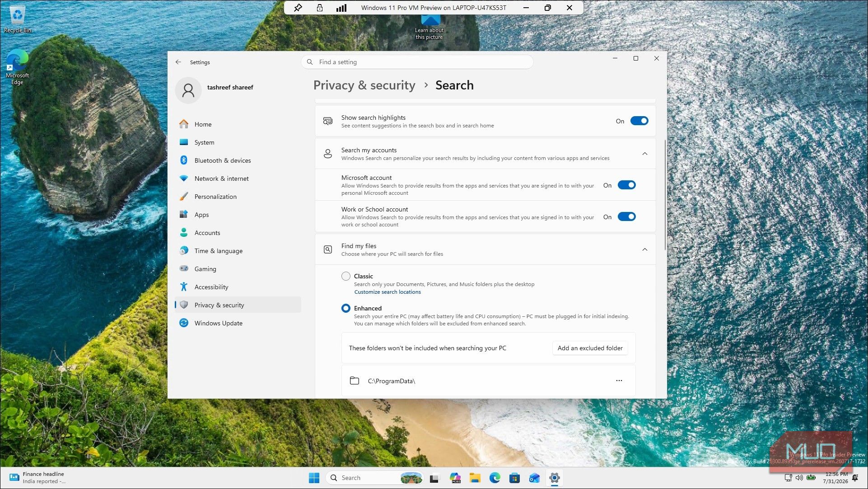
Task: Open more options for C:\ProgramData\ folder
Action: coord(619,381)
